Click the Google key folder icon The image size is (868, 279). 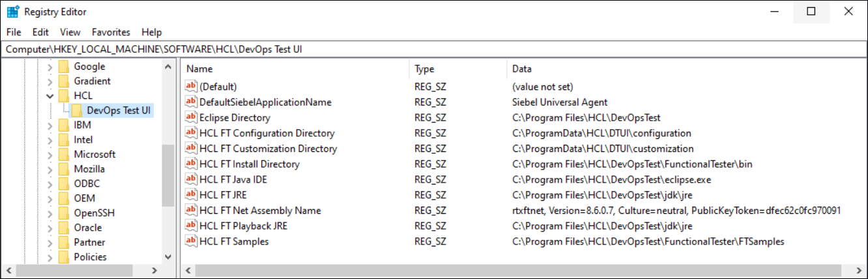(63, 66)
